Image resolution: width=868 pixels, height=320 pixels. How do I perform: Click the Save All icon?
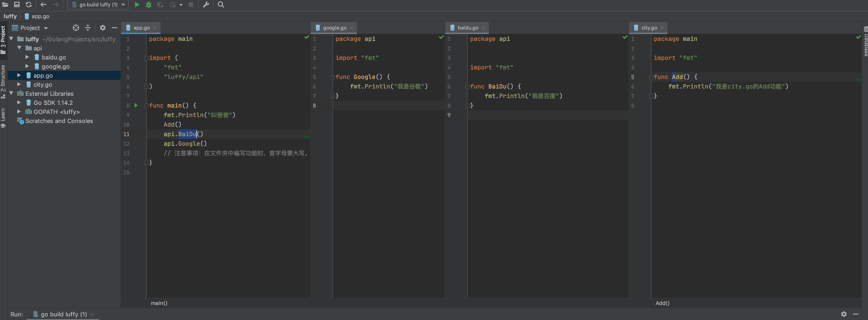click(17, 5)
